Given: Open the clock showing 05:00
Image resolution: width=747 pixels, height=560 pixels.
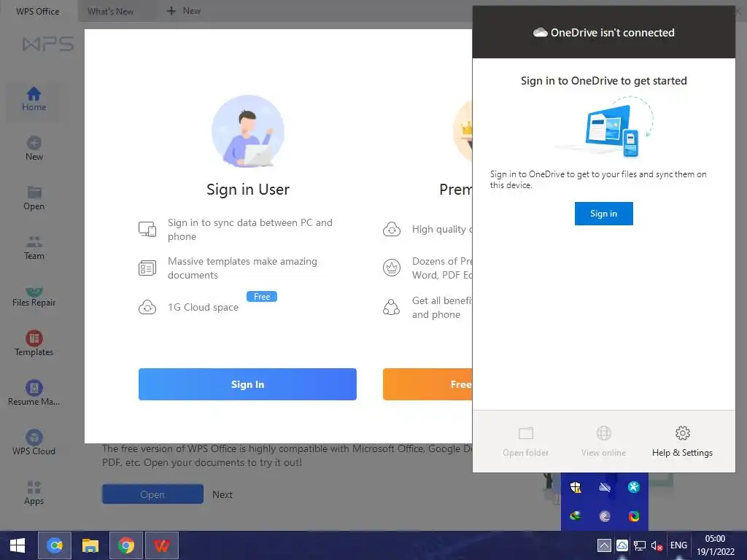Looking at the screenshot, I should 715,545.
